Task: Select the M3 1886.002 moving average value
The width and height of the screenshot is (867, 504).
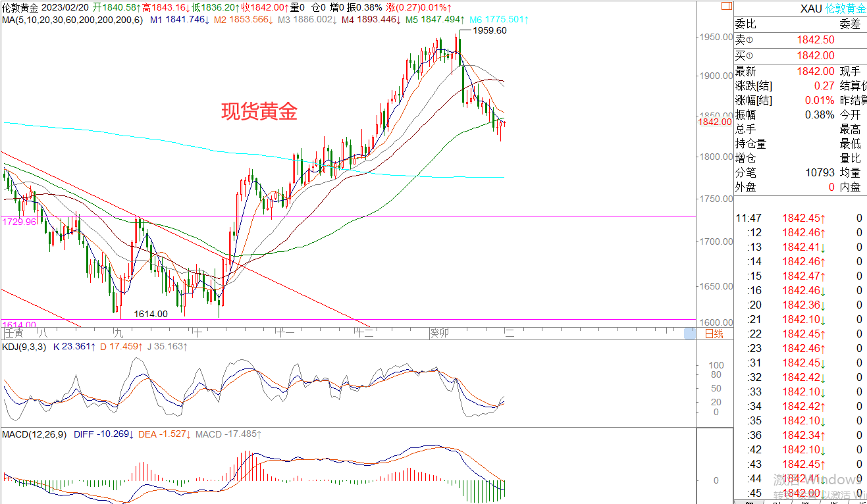Action: (x=307, y=20)
